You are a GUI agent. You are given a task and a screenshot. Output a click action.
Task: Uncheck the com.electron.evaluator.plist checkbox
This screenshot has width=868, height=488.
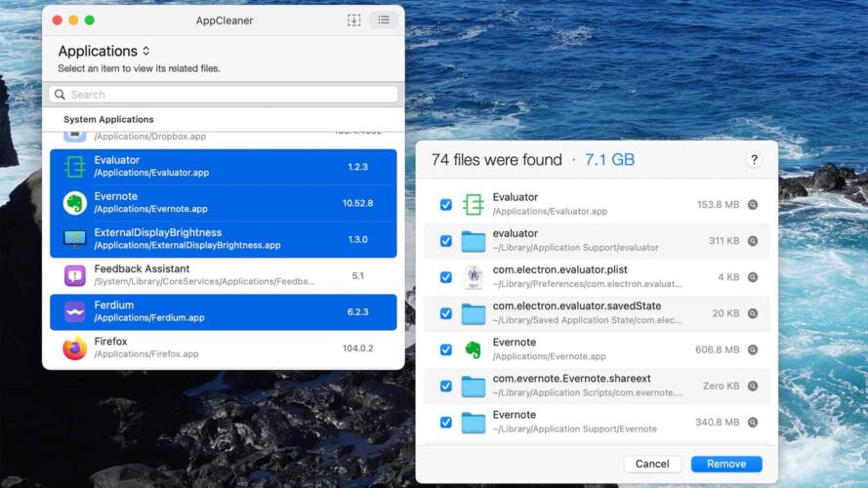click(x=446, y=277)
